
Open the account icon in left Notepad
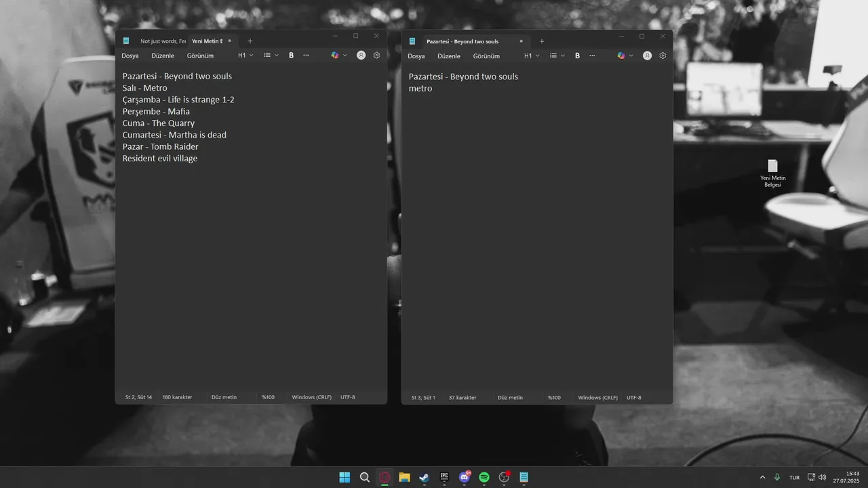361,56
